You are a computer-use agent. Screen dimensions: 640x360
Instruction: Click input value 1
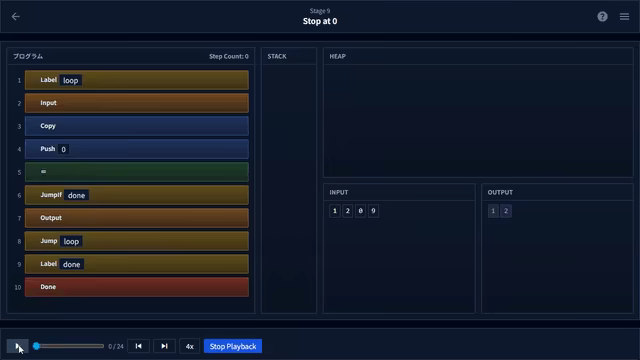pos(335,211)
